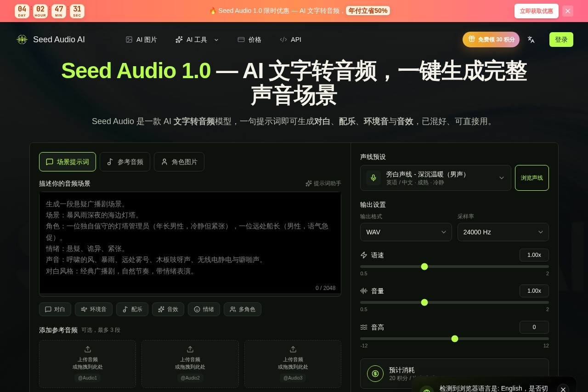This screenshot has width=588, height=392.
Task: Upload audio in the @Audio3 slot
Action: (x=293, y=364)
